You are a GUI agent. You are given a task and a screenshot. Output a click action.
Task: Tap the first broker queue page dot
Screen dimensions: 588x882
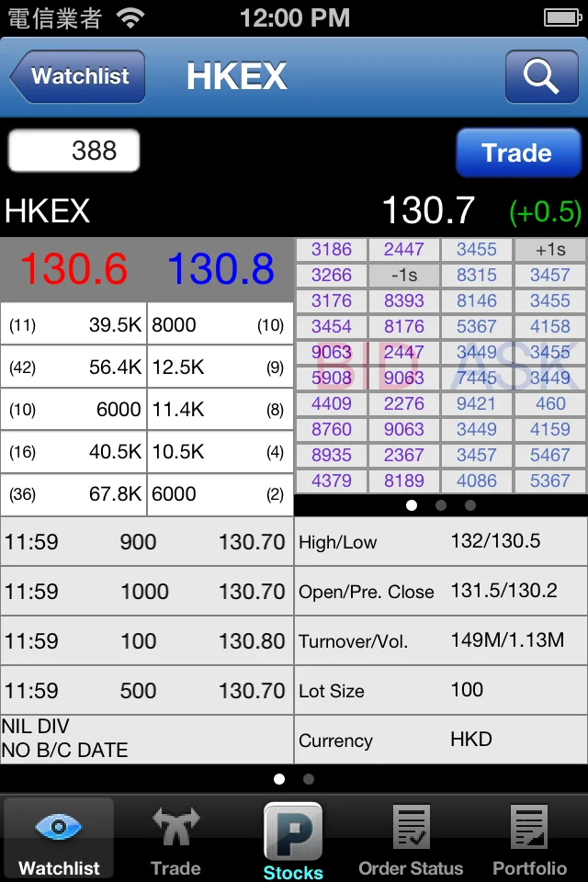click(412, 505)
